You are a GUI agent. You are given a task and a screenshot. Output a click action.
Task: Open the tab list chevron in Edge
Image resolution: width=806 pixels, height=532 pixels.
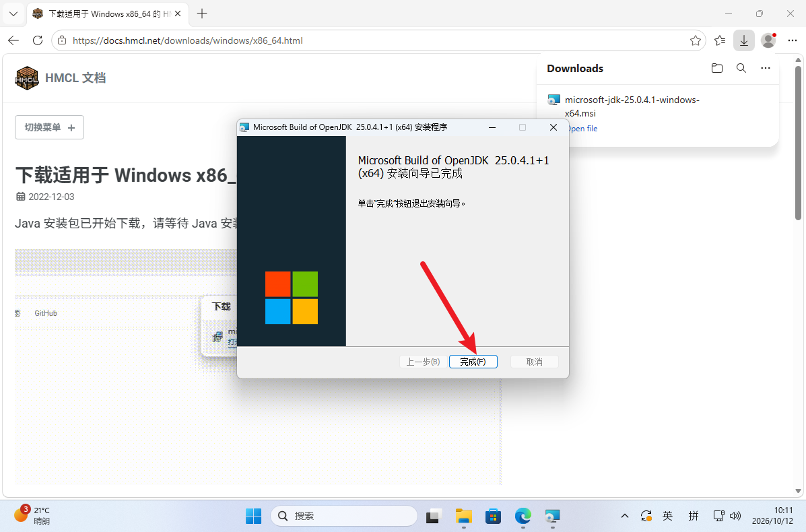[14, 14]
